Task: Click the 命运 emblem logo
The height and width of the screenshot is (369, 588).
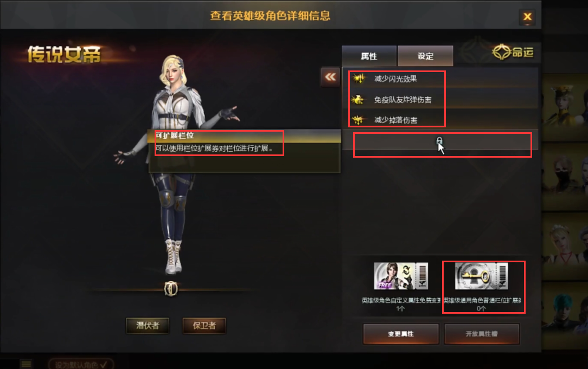Action: (513, 52)
